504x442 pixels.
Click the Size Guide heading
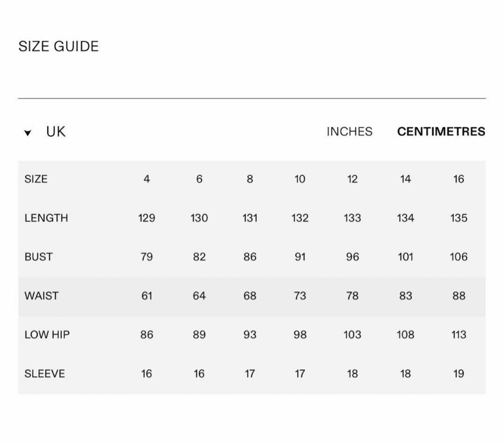[58, 46]
